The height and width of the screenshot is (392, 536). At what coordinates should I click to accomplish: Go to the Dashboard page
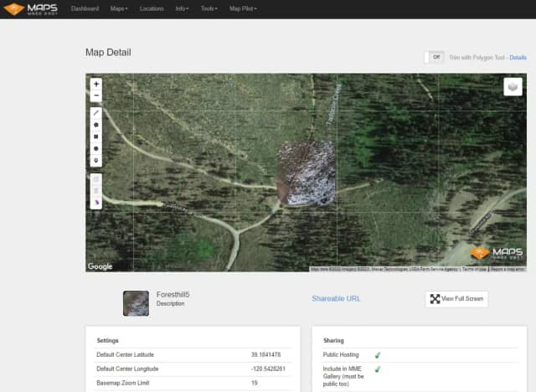(x=85, y=9)
